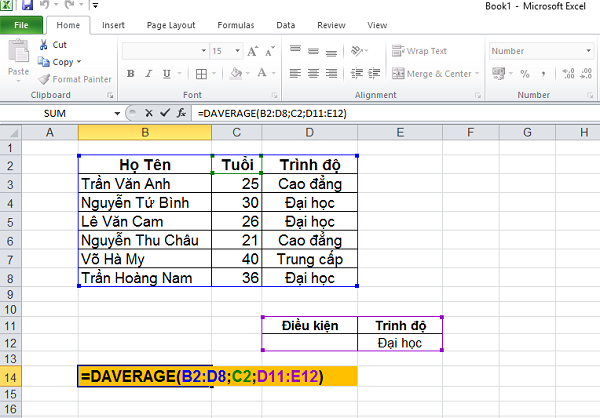Center text horizontally
The image size is (600, 418).
pyautogui.click(x=313, y=73)
